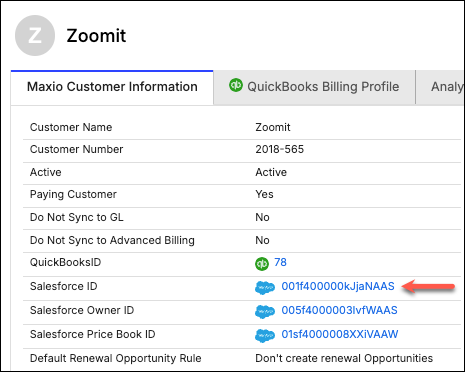The width and height of the screenshot is (465, 372).
Task: Click the Active status value
Action: click(x=271, y=172)
